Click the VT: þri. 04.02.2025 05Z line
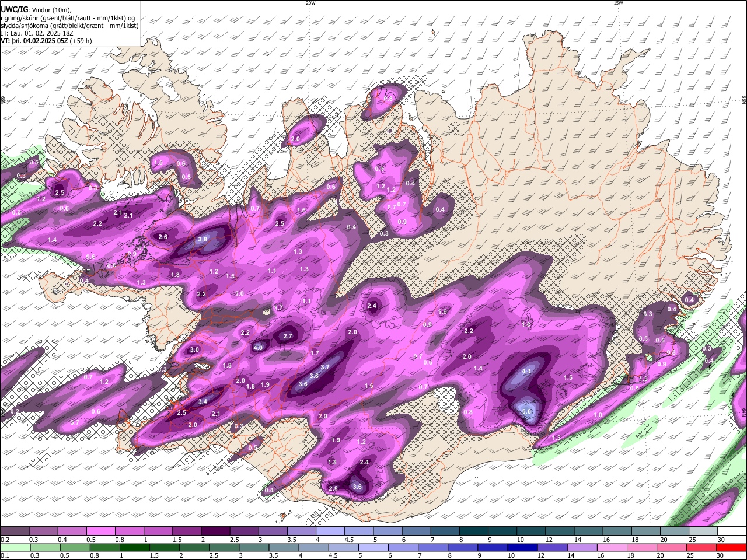747x560 pixels. [x=47, y=41]
